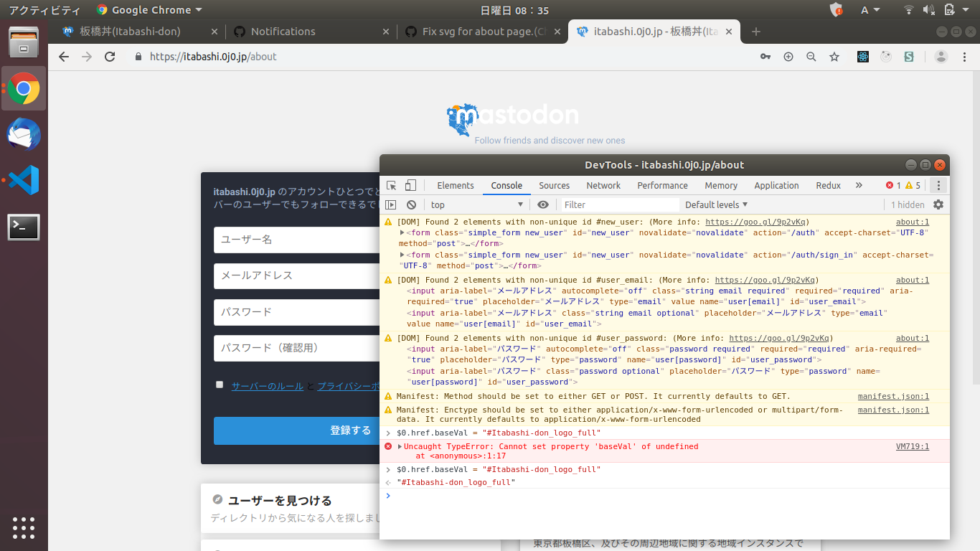Toggle the device toolbar icon

click(410, 185)
